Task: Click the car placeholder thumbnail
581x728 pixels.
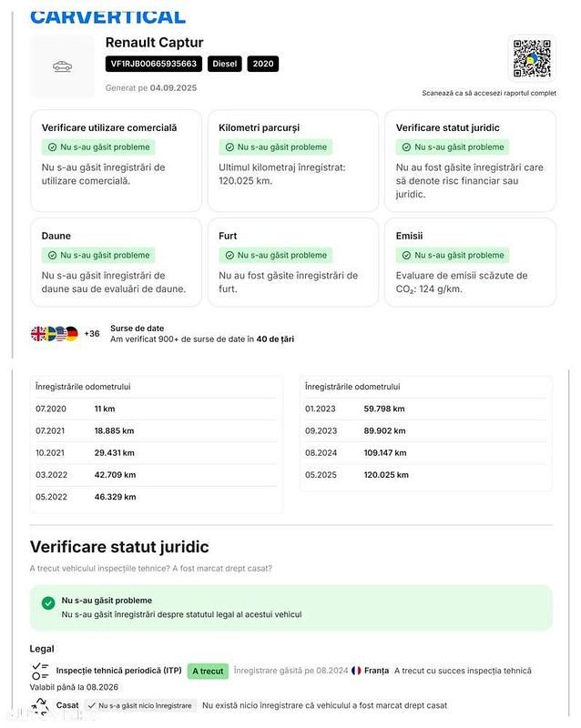Action: click(62, 66)
